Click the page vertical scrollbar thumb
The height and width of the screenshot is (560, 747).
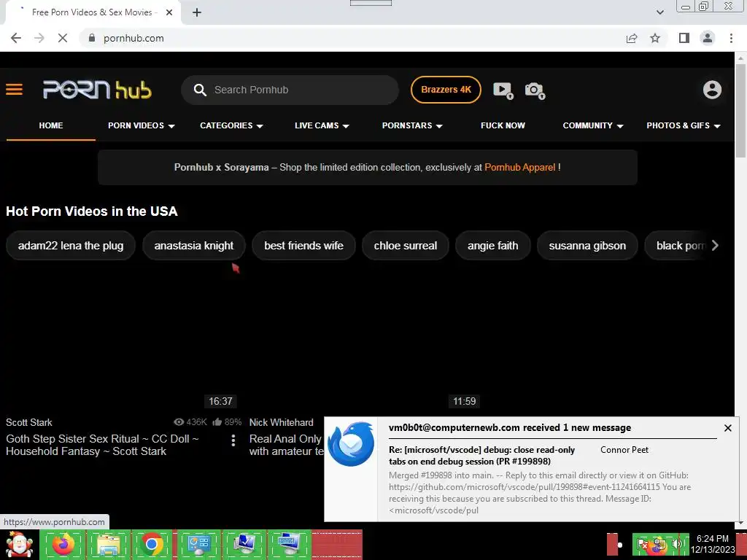(740, 109)
